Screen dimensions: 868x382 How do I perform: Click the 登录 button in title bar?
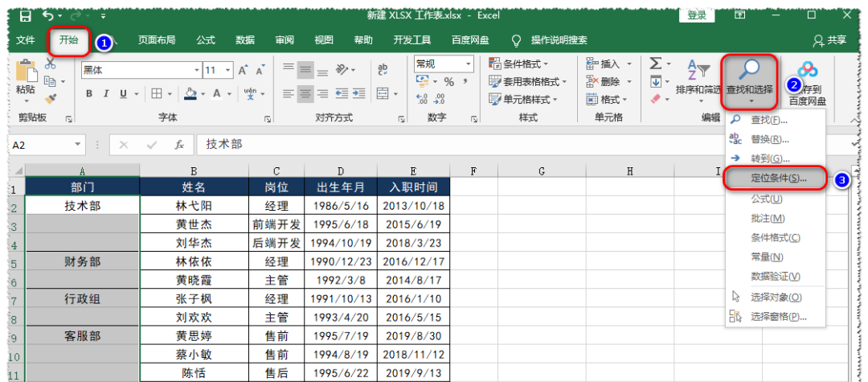coord(696,15)
